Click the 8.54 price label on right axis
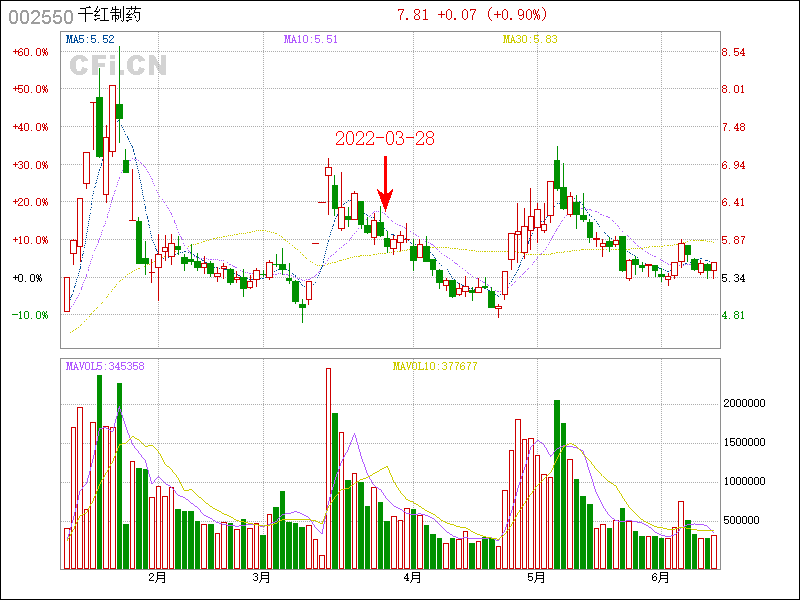This screenshot has height=600, width=800. tap(733, 52)
